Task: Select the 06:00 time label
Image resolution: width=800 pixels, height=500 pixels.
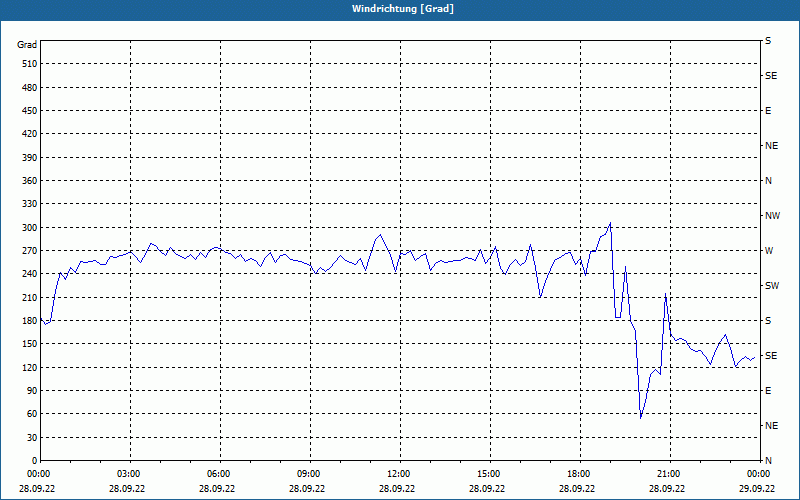Action: click(x=219, y=474)
